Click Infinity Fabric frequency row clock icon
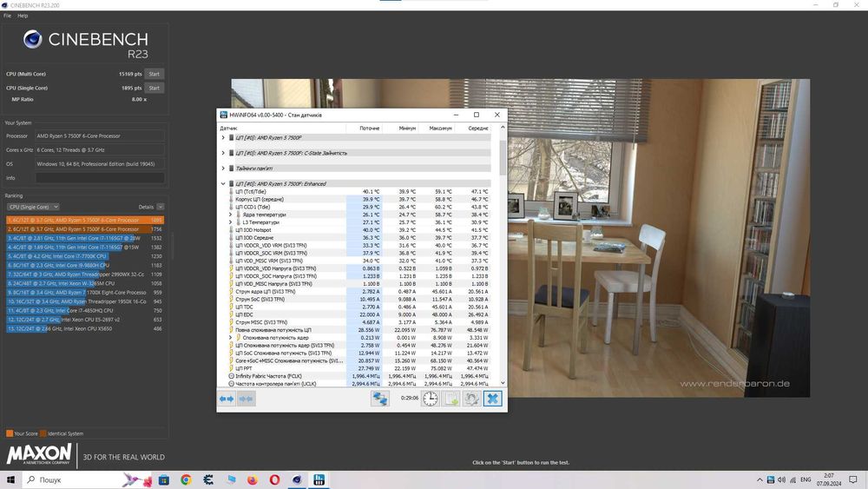The image size is (868, 489). point(232,376)
